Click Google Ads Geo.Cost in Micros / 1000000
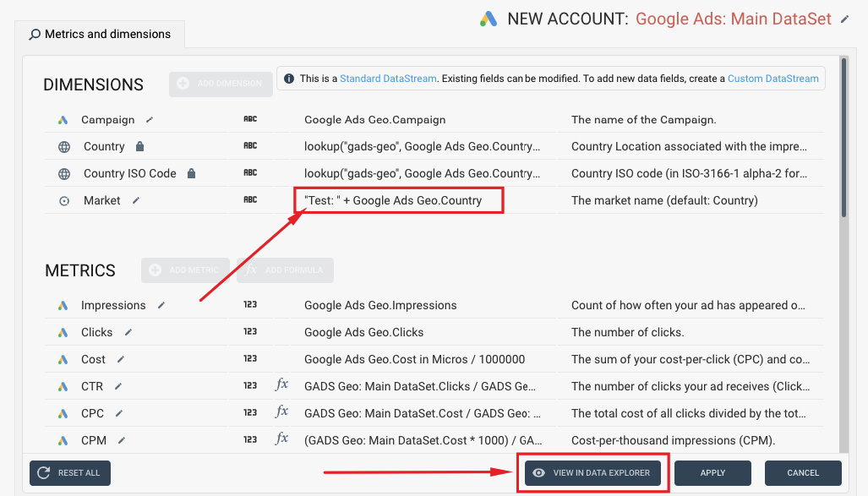Screen dimensions: 868x496 (414, 359)
